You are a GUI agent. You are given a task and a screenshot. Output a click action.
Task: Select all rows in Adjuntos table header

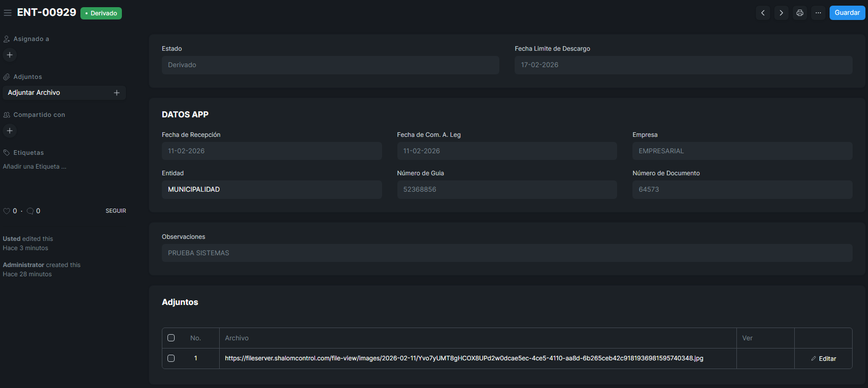171,338
